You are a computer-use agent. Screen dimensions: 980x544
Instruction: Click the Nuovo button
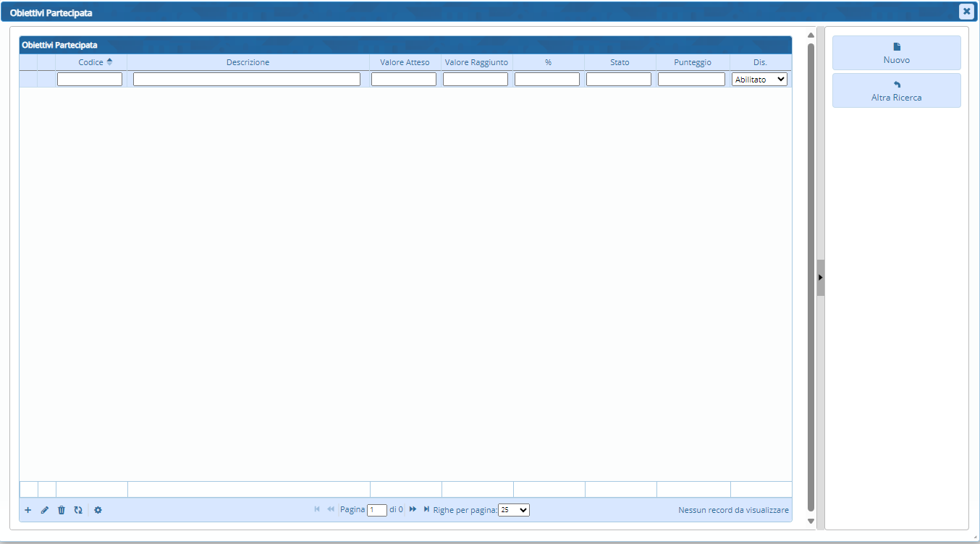click(x=896, y=53)
